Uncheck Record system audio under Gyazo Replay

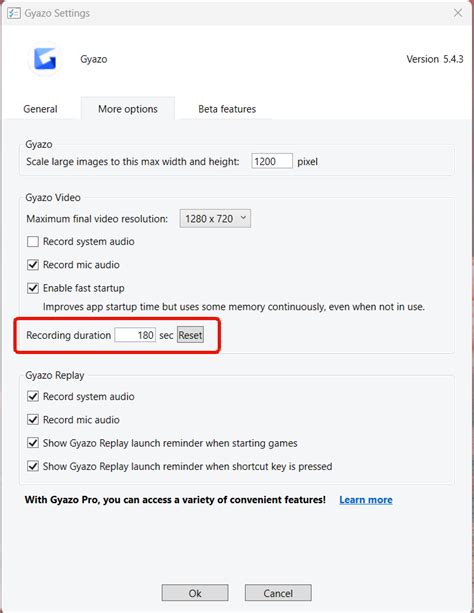point(33,396)
